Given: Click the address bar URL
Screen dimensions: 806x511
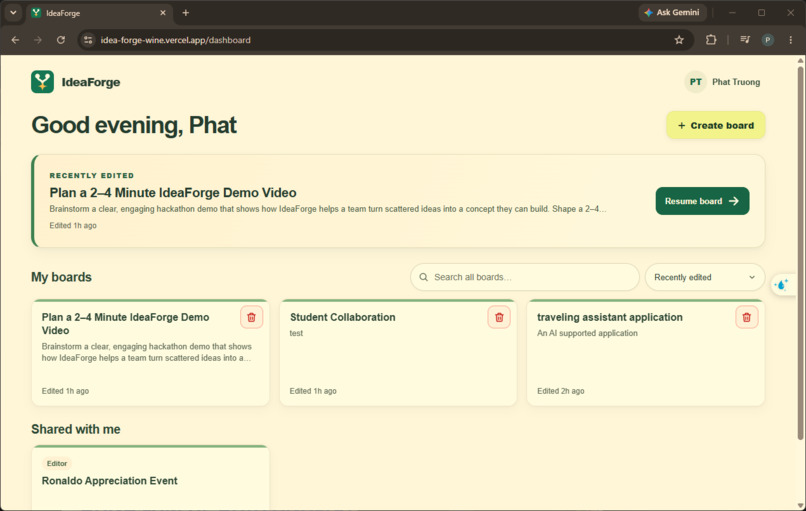Looking at the screenshot, I should [x=175, y=40].
